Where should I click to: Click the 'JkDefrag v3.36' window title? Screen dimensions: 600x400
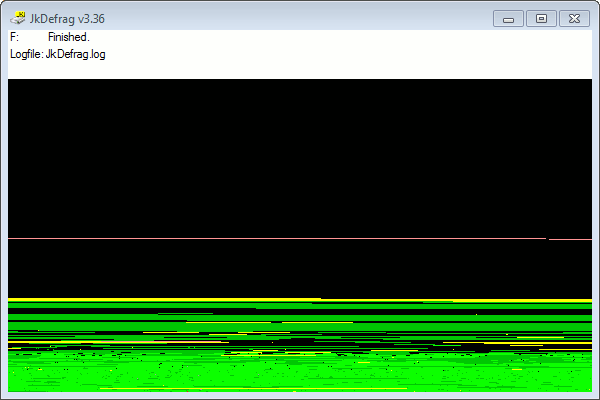tap(67, 19)
